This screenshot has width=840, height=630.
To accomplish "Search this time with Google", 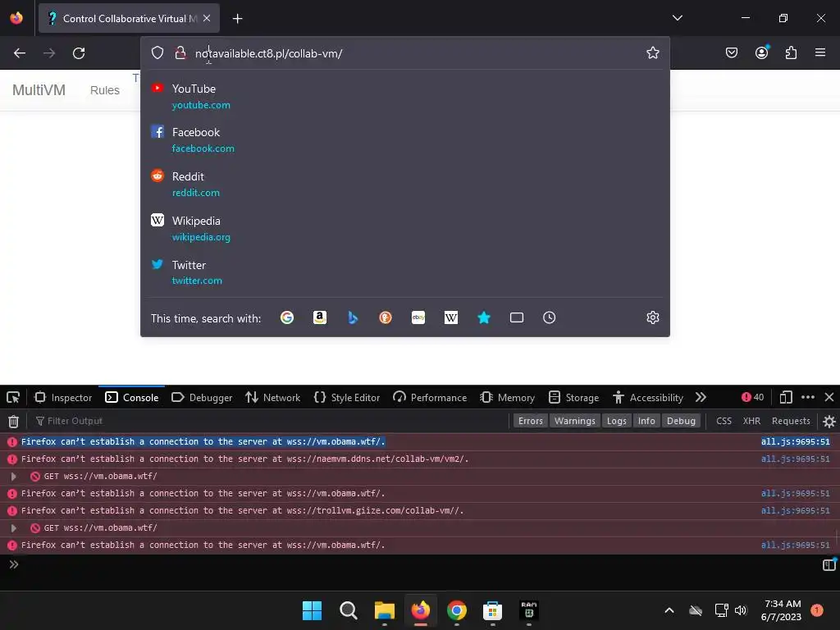I will coord(287,317).
